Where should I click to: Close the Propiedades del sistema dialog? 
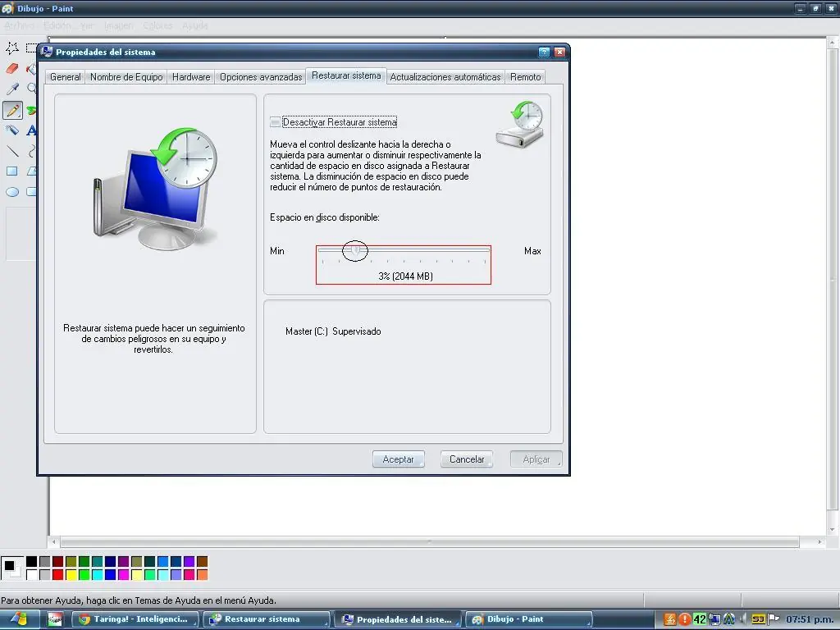tap(559, 52)
